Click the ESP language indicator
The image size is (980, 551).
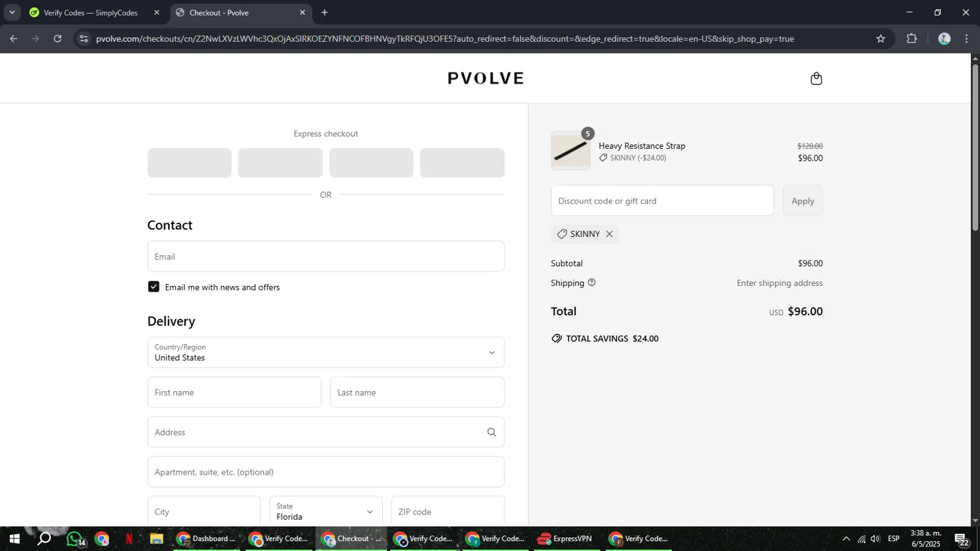tap(894, 539)
